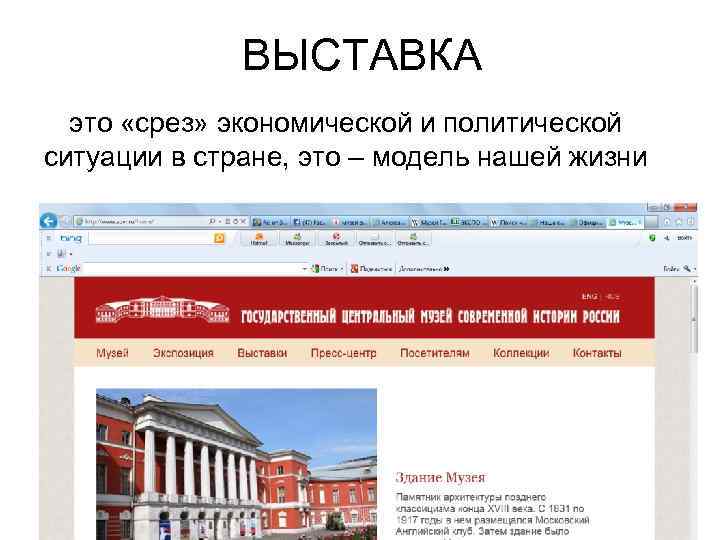Expand the Google toolbar search history dropdown
The height and width of the screenshot is (540, 720).
[305, 269]
